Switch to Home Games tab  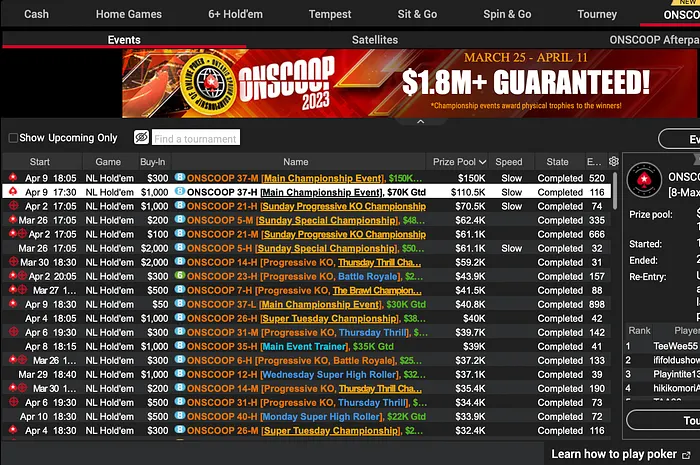[x=129, y=14]
